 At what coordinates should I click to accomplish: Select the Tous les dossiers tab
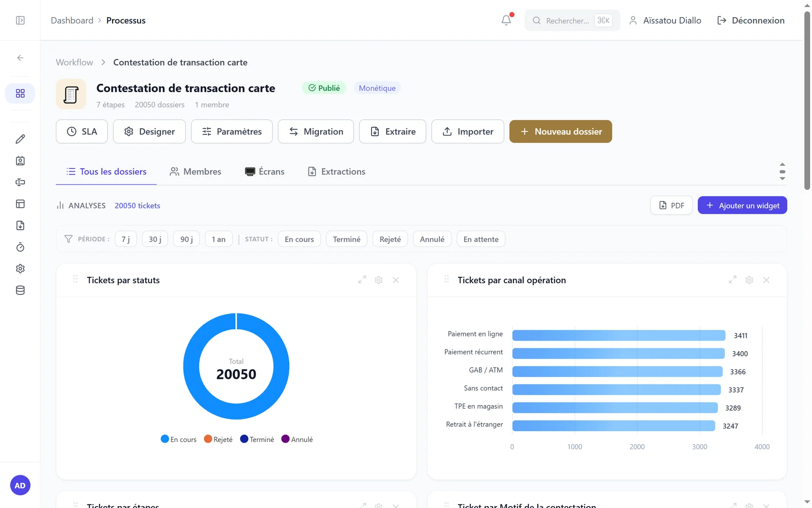[106, 172]
